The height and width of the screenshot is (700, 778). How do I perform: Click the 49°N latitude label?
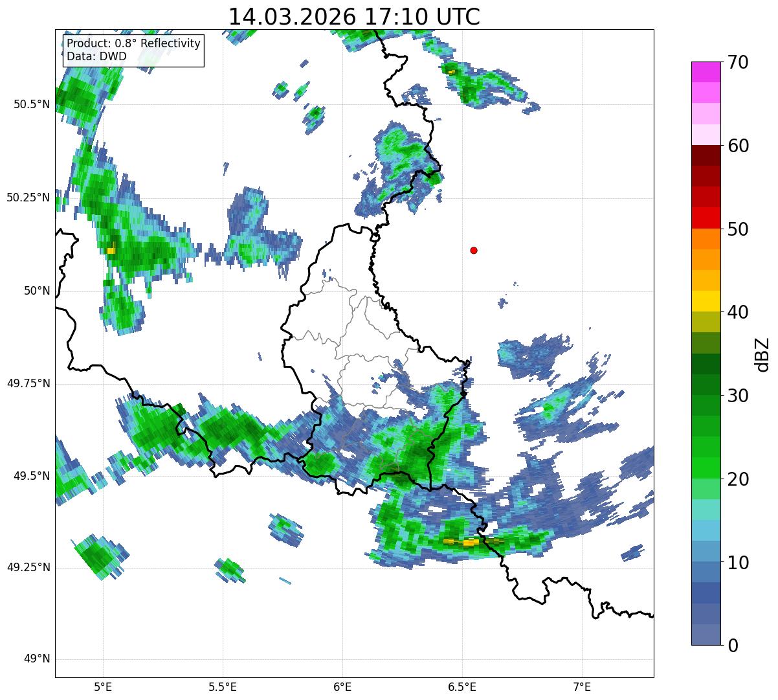coord(37,659)
